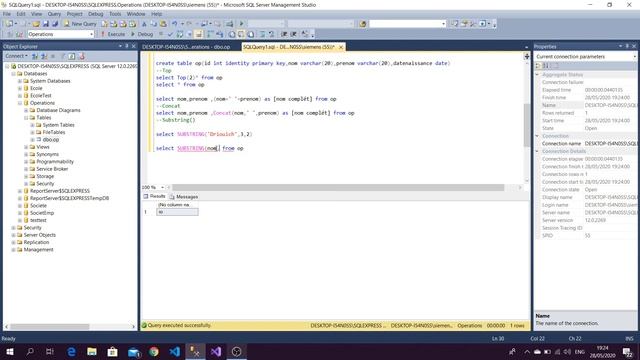Click the Undo icon in the toolbar

tap(175, 24)
